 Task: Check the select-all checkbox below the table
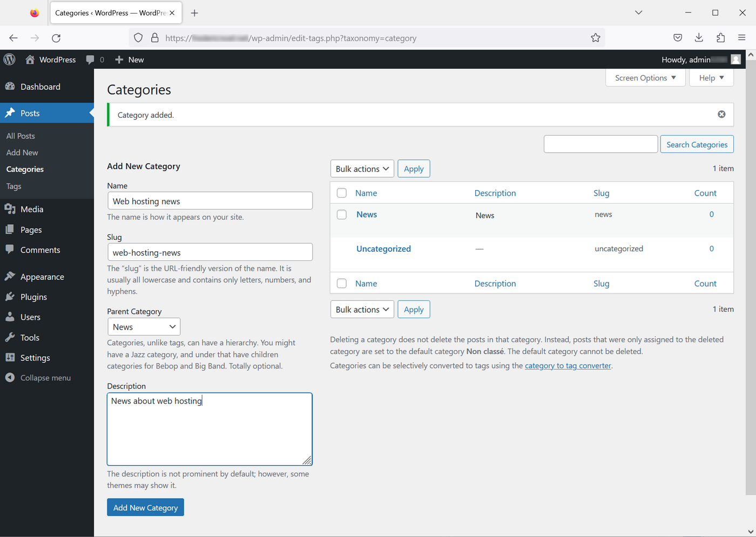341,283
